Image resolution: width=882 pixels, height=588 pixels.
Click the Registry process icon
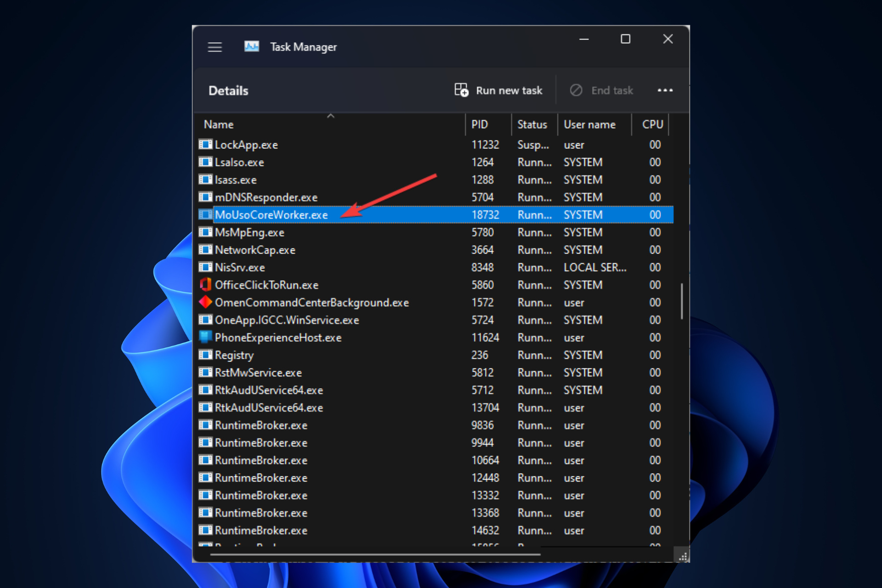[205, 355]
